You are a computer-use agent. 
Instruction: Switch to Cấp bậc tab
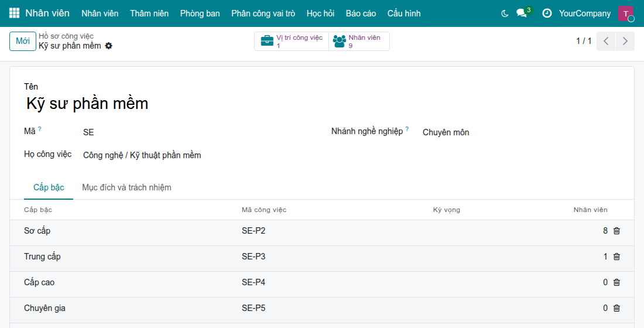point(49,187)
